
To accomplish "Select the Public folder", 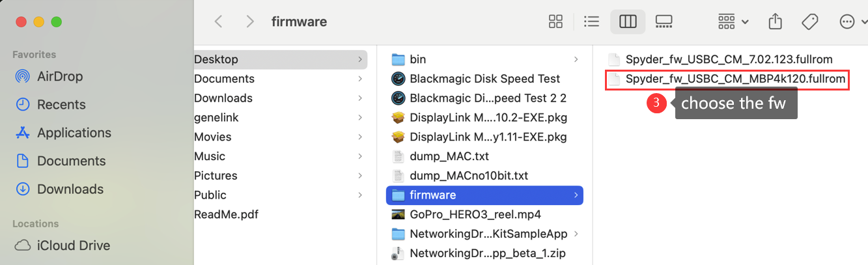I will coord(281,195).
